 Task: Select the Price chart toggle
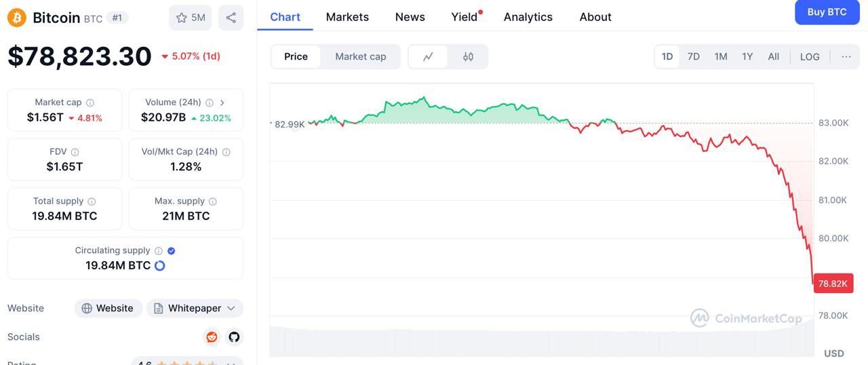296,57
